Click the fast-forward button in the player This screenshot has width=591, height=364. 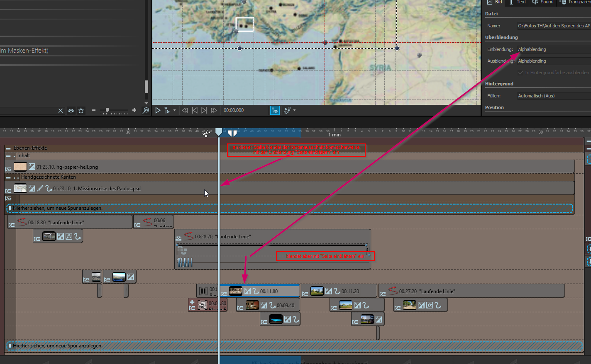(214, 110)
